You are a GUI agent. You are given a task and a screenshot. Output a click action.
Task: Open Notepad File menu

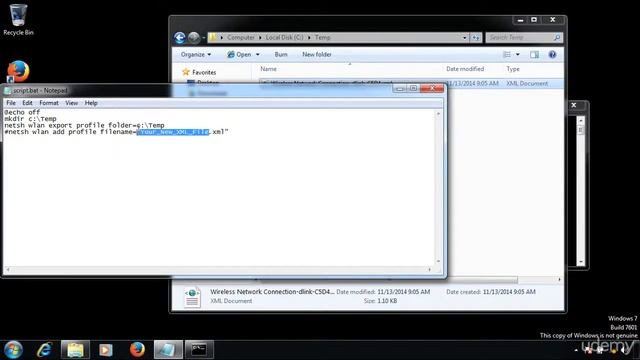11,103
